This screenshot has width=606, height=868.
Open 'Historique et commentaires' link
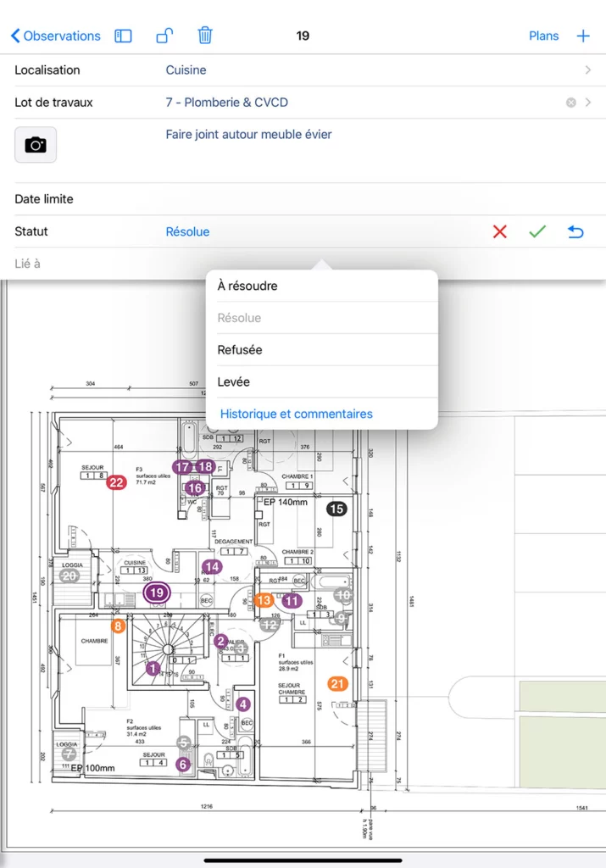point(296,414)
